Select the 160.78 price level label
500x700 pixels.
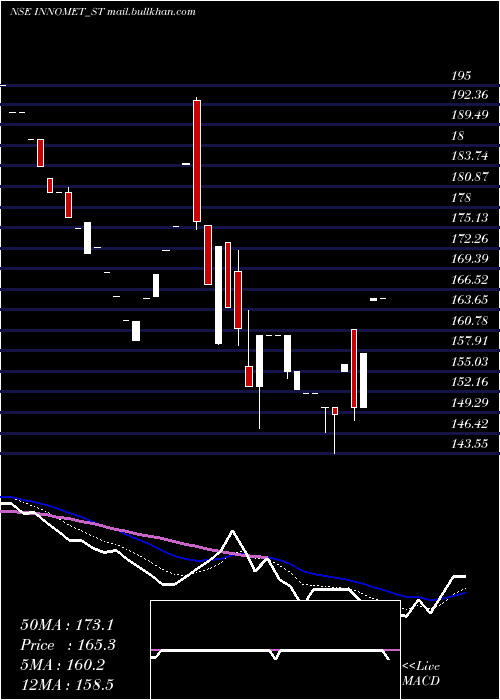(x=470, y=321)
